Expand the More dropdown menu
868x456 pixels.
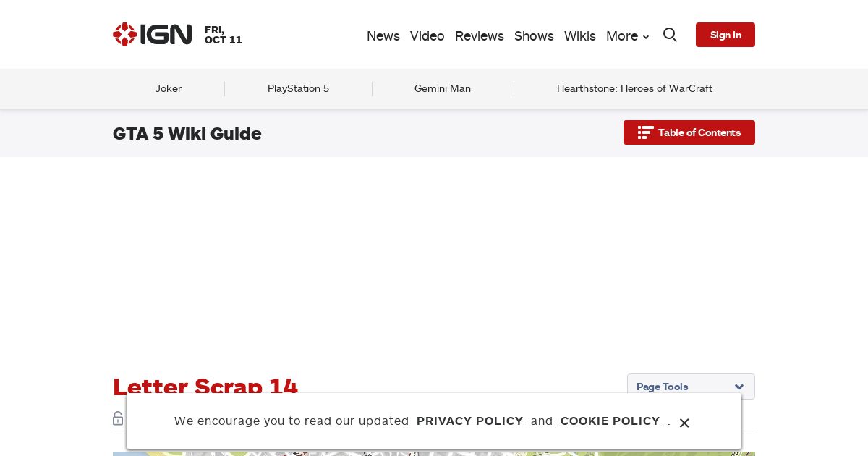click(627, 36)
